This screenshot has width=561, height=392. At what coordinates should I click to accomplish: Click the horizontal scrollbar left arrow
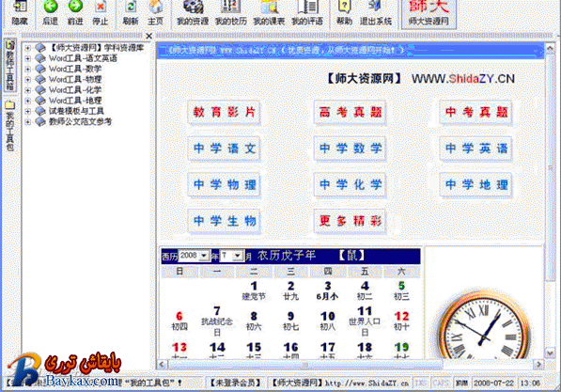(162, 365)
